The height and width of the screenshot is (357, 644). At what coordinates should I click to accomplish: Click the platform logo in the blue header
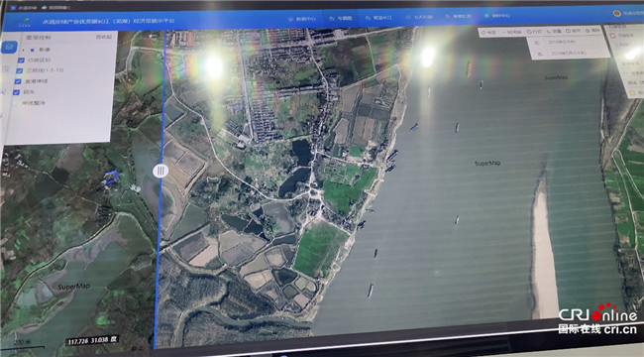26,22
